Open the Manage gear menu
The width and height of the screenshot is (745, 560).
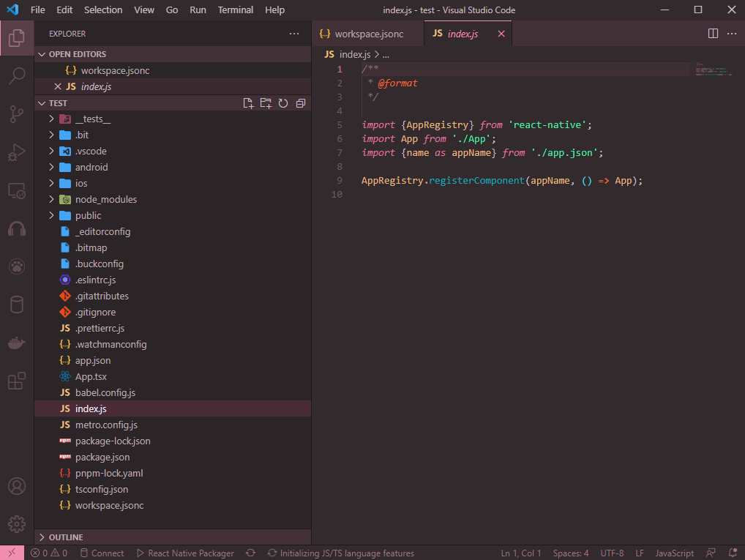17,524
